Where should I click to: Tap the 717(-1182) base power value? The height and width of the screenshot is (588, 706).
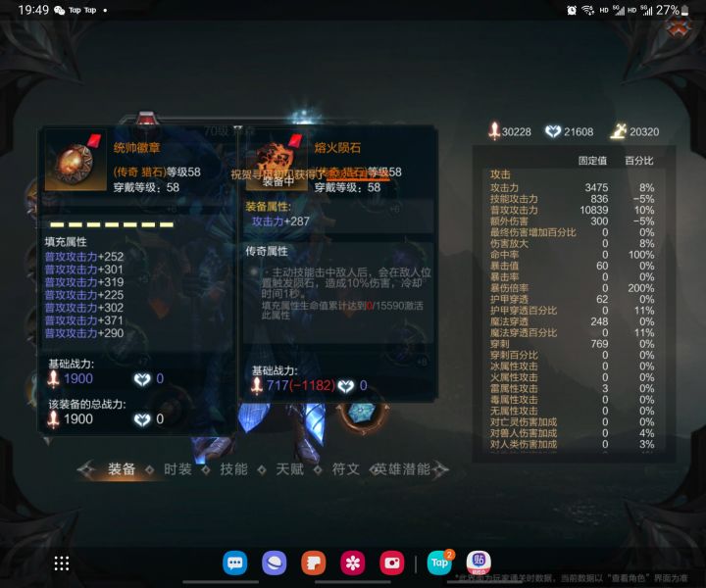(x=301, y=385)
